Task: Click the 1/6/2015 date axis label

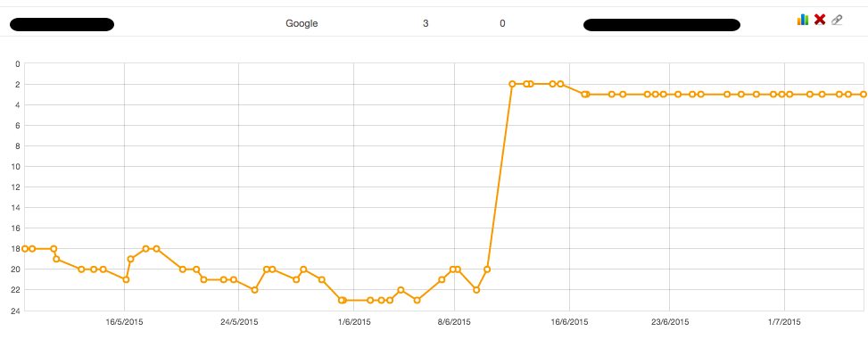Action: pos(354,322)
